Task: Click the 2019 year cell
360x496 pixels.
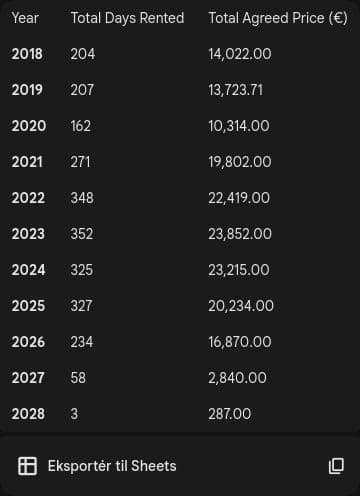Action: tap(27, 90)
